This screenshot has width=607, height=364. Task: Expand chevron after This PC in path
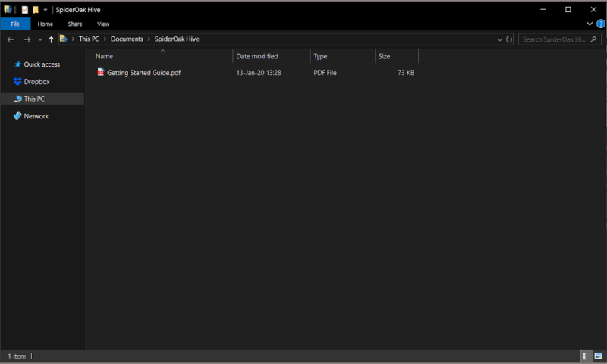point(105,39)
